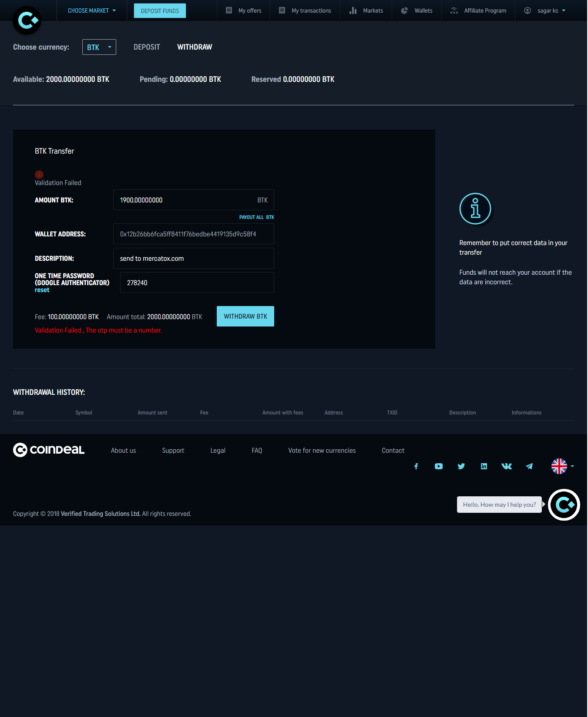Click the Description column header

click(463, 413)
